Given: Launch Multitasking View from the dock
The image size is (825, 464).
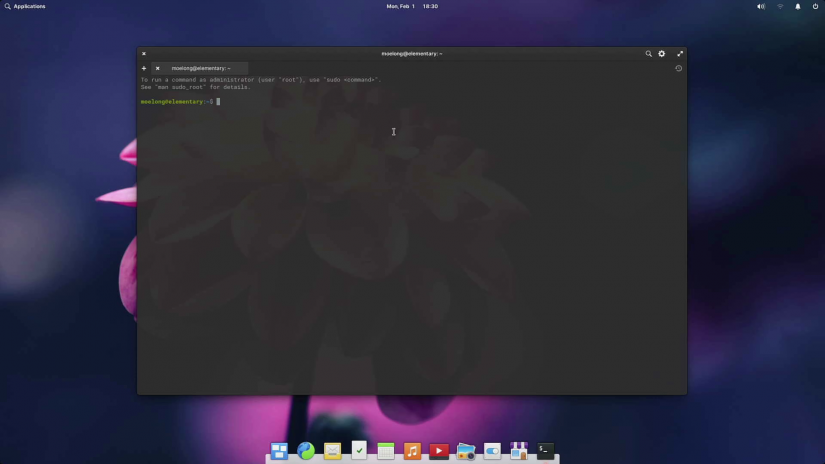Looking at the screenshot, I should 279,451.
